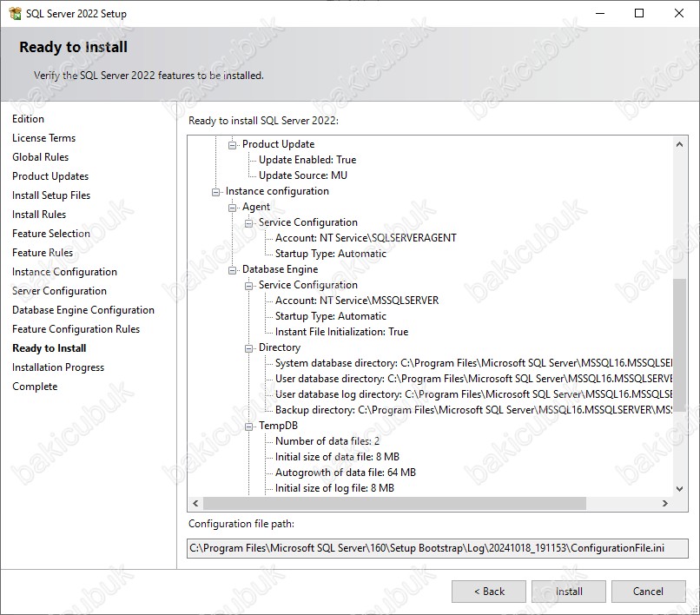Select the License Terms step
Viewport: 700px width, 615px height.
(43, 138)
